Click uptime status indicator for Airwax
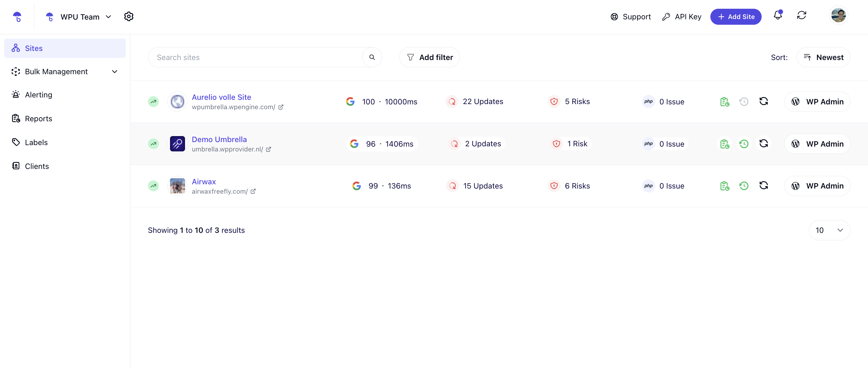Screen dimensions: 868x368 click(x=153, y=186)
